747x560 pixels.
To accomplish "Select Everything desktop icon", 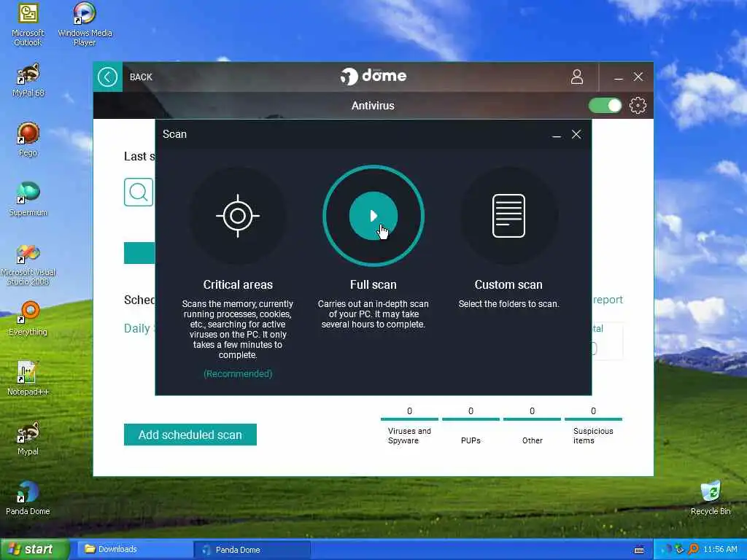I will coord(28,319).
